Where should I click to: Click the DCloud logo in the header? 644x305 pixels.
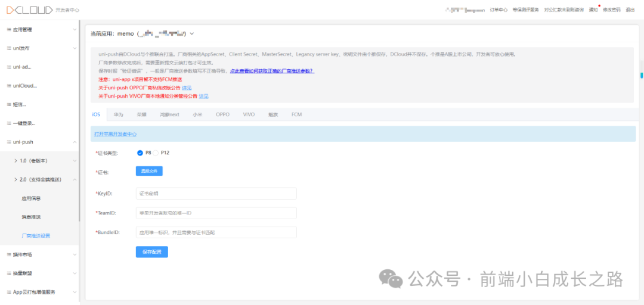pos(29,10)
